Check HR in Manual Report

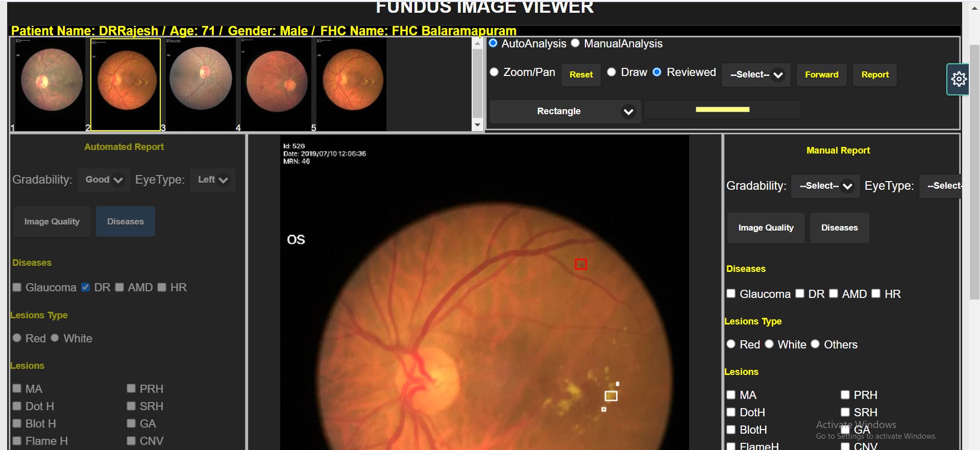876,293
